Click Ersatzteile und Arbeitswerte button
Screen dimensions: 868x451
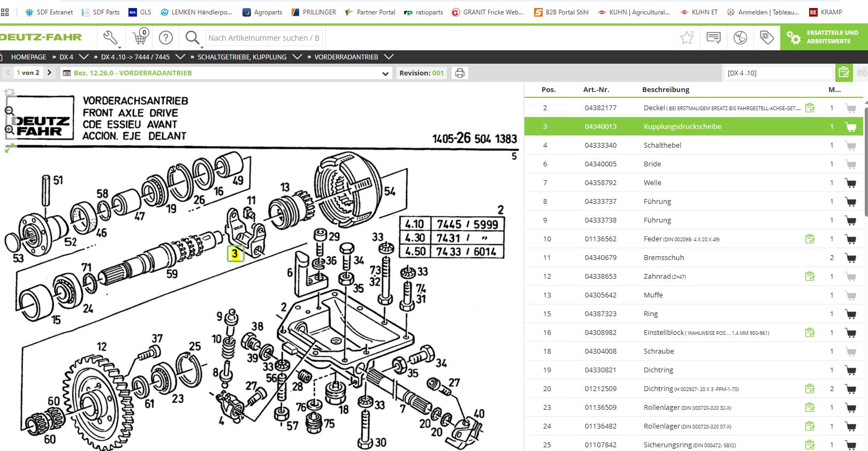coord(824,37)
